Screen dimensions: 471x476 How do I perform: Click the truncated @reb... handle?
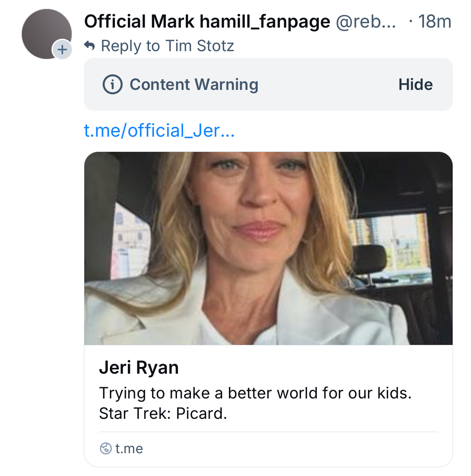366,22
